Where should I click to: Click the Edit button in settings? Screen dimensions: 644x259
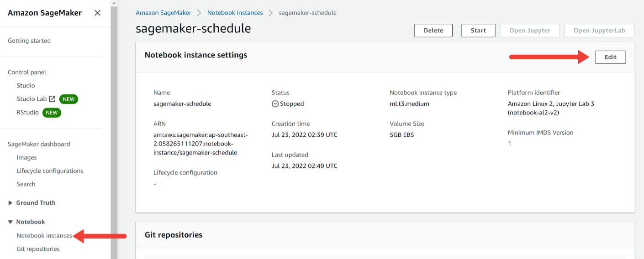[x=610, y=57]
